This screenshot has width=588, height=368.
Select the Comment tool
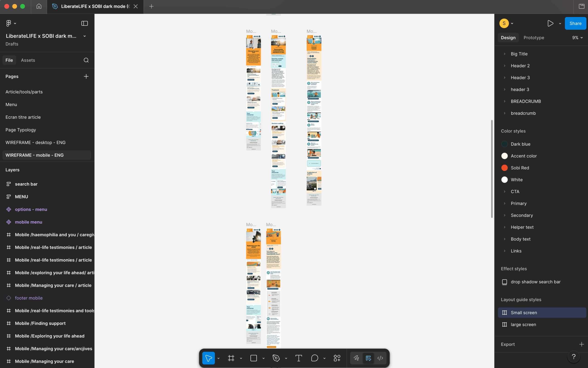click(314, 358)
